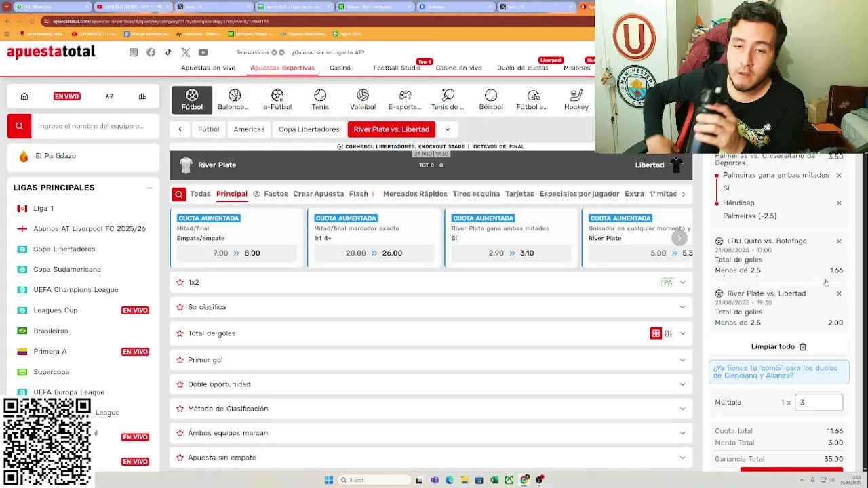This screenshot has height=488, width=868.
Task: Go to the home icon in sidebar
Action: coord(24,96)
